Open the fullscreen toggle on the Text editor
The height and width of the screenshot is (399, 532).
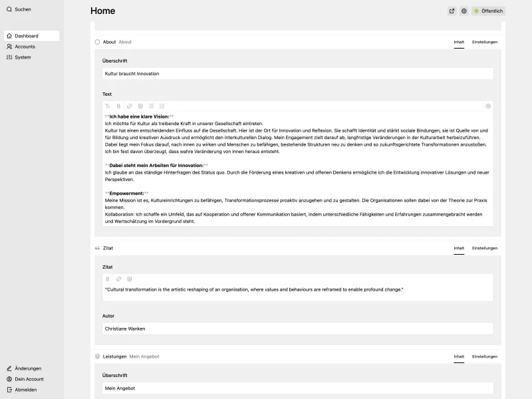[x=488, y=106]
